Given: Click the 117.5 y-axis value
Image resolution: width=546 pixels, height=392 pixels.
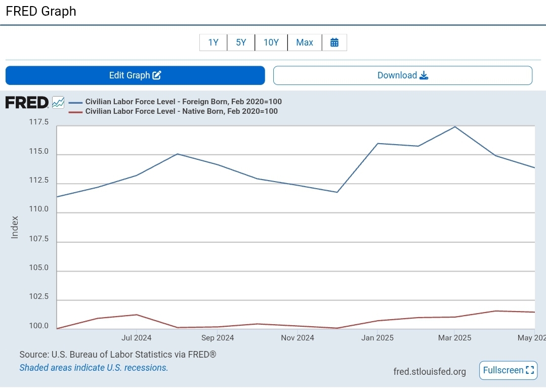Looking at the screenshot, I should point(38,122).
